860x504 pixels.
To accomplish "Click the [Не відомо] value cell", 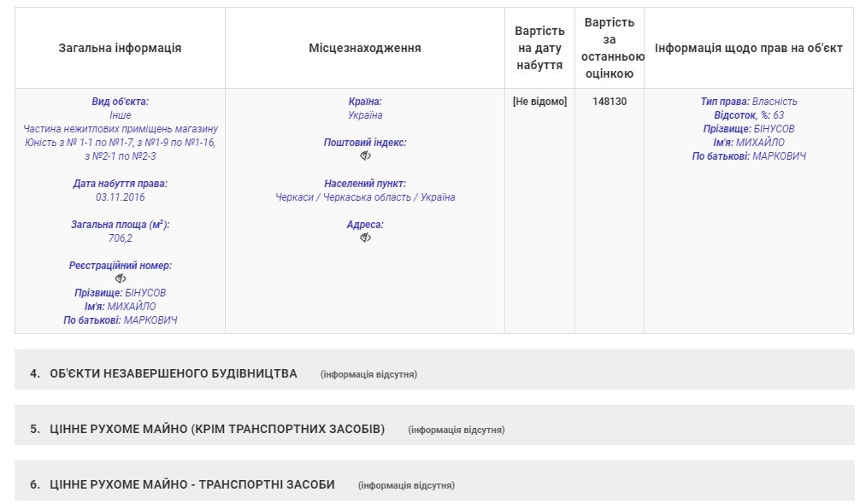I will [x=539, y=102].
